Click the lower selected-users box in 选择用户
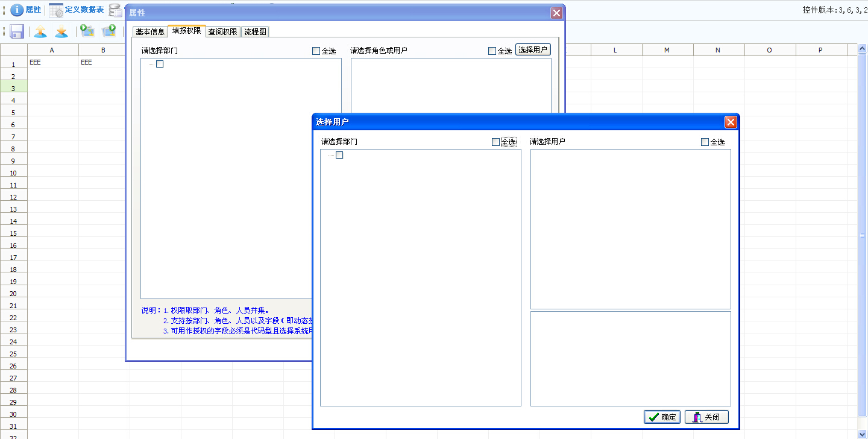 631,359
